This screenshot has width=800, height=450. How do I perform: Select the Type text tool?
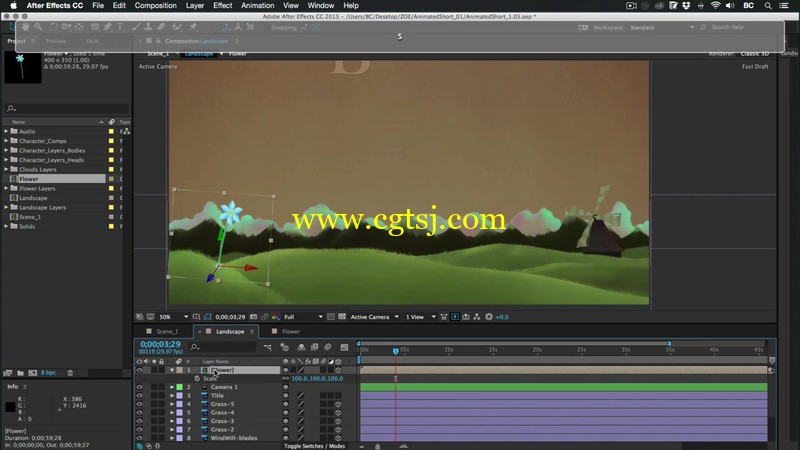120,27
